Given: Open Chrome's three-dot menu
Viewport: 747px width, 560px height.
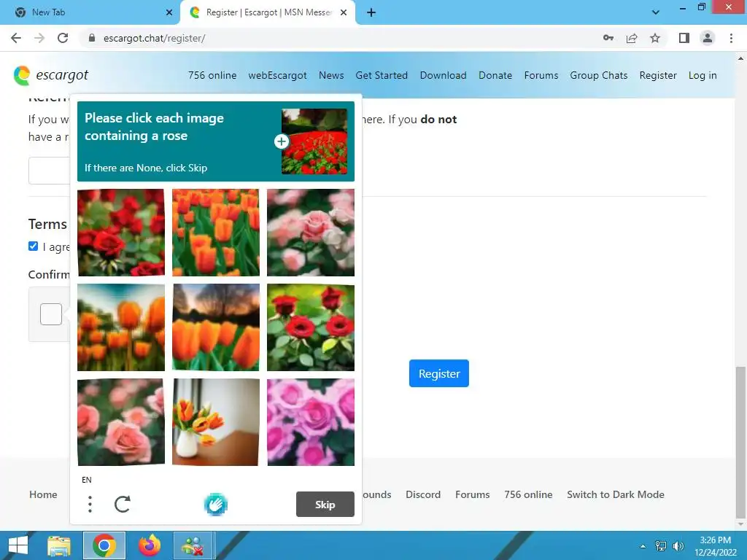Looking at the screenshot, I should [731, 38].
